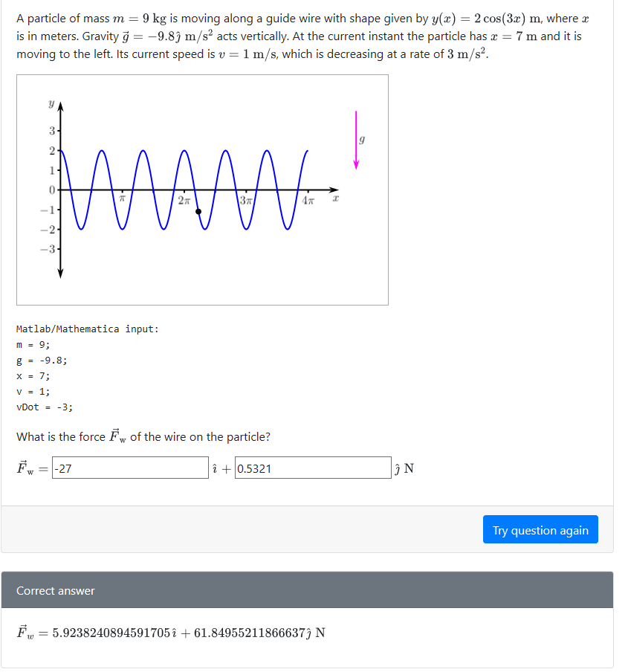Viewport: 628px width, 672px height.
Task: Click the input field containing 0.5321
Action: click(x=312, y=468)
